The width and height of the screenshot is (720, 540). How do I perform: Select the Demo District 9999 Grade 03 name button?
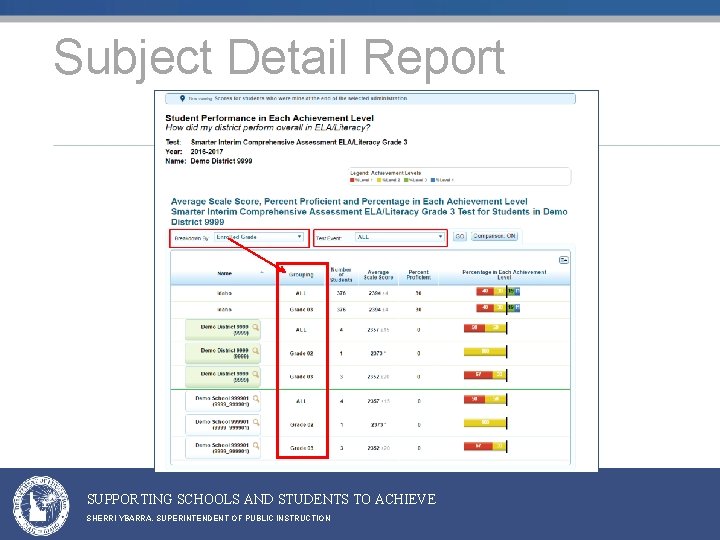click(223, 377)
